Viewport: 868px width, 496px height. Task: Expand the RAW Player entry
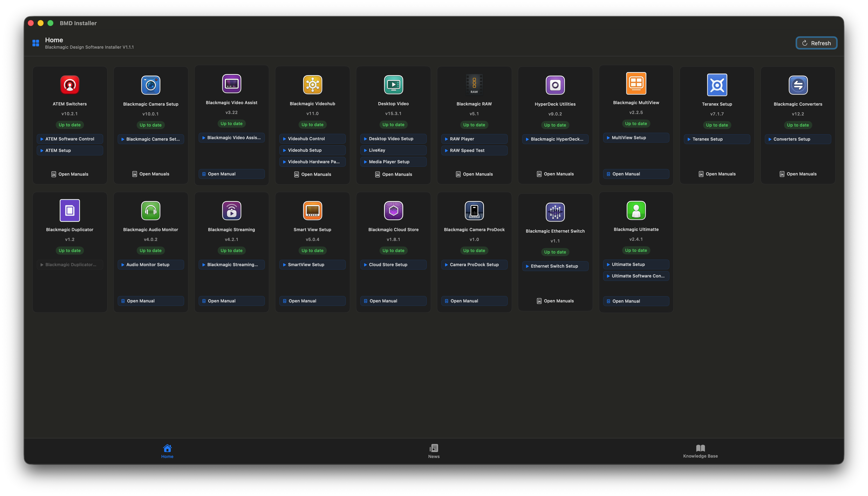point(474,139)
